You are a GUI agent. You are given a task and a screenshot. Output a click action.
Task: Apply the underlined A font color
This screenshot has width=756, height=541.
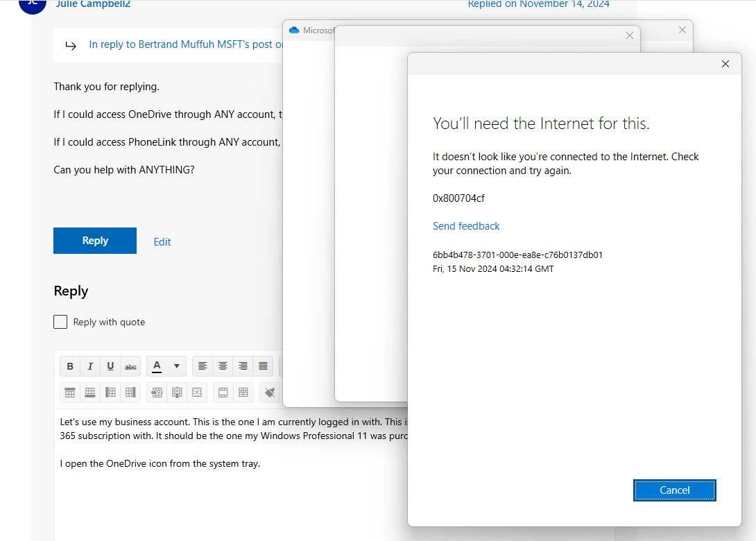157,366
